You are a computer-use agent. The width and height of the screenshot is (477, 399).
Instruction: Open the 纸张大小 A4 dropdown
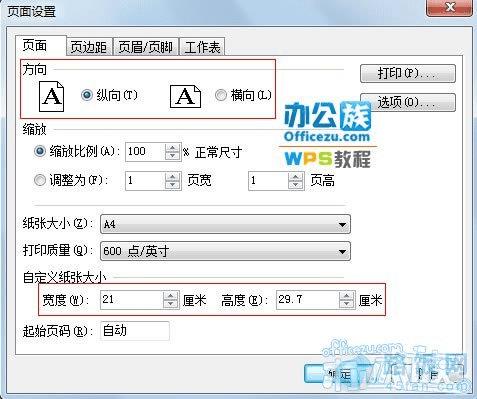point(225,224)
